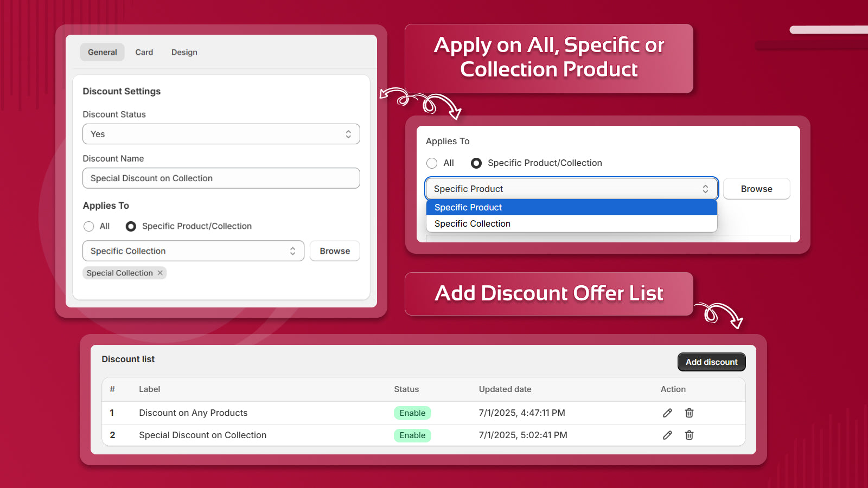
Task: Return to the General tab
Action: coord(102,52)
